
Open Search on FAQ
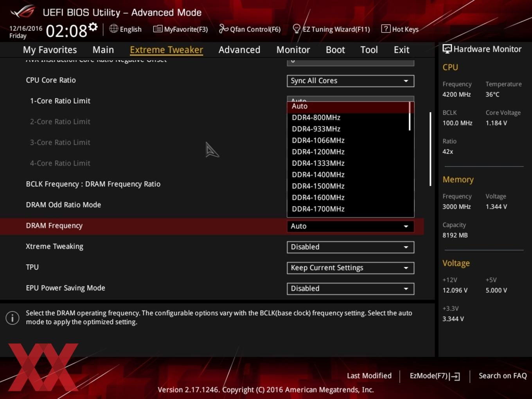[503, 376]
